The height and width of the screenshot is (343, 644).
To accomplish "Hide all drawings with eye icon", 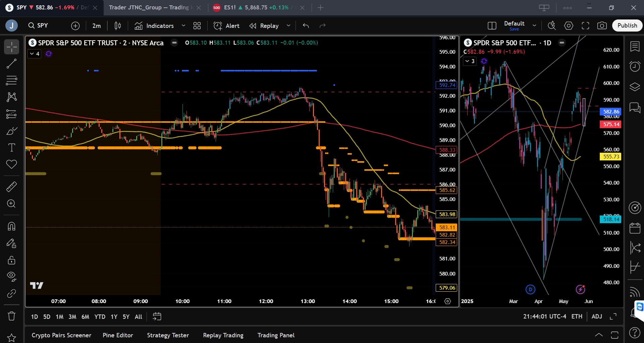I will (11, 276).
